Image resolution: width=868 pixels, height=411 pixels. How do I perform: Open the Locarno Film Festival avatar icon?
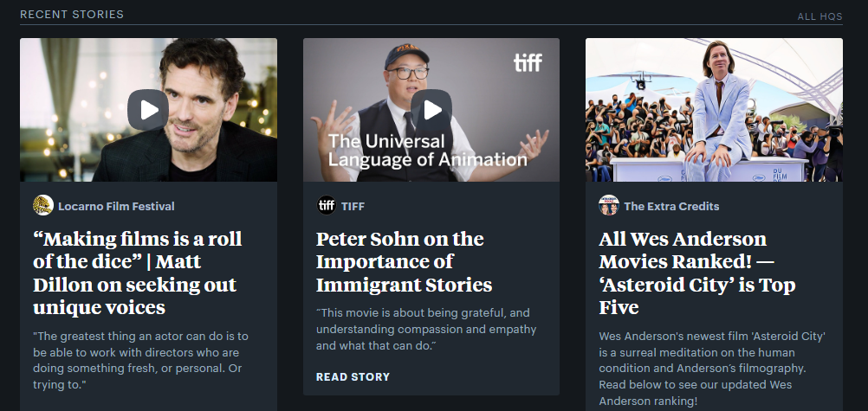click(43, 205)
